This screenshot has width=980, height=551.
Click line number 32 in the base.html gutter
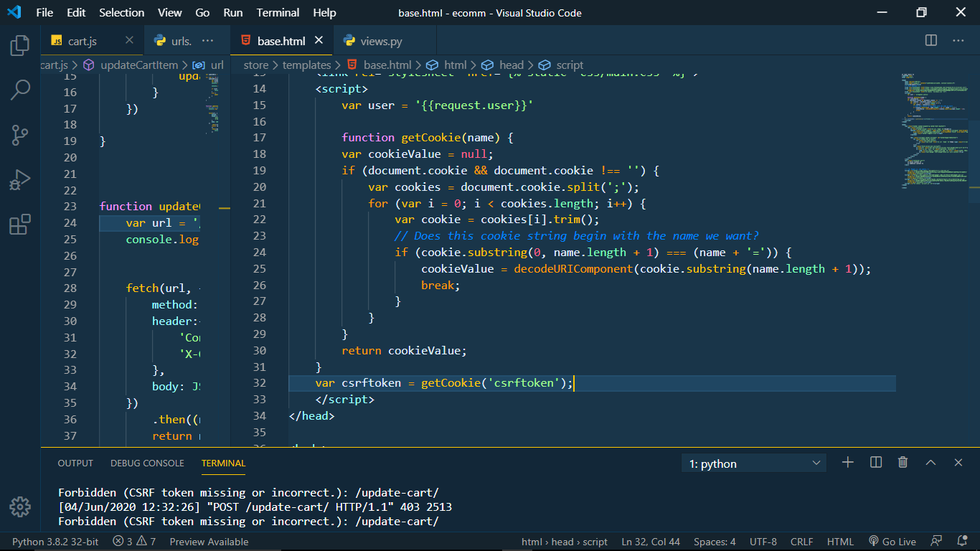coord(259,383)
